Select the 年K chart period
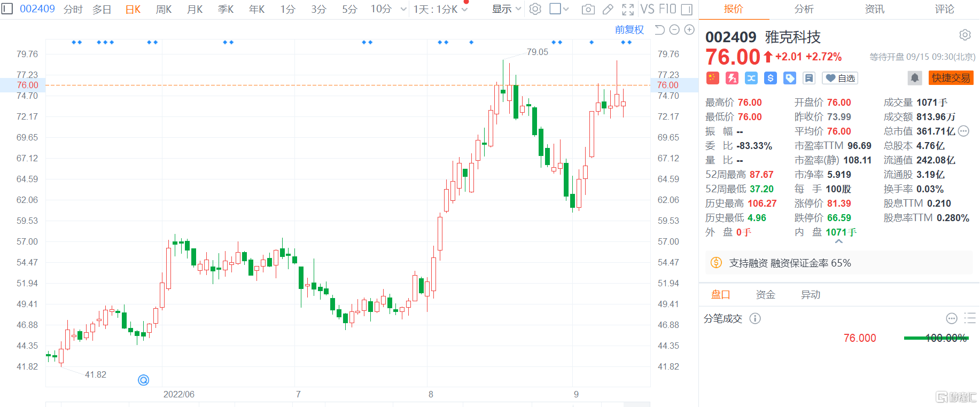980x407 pixels. (x=256, y=9)
